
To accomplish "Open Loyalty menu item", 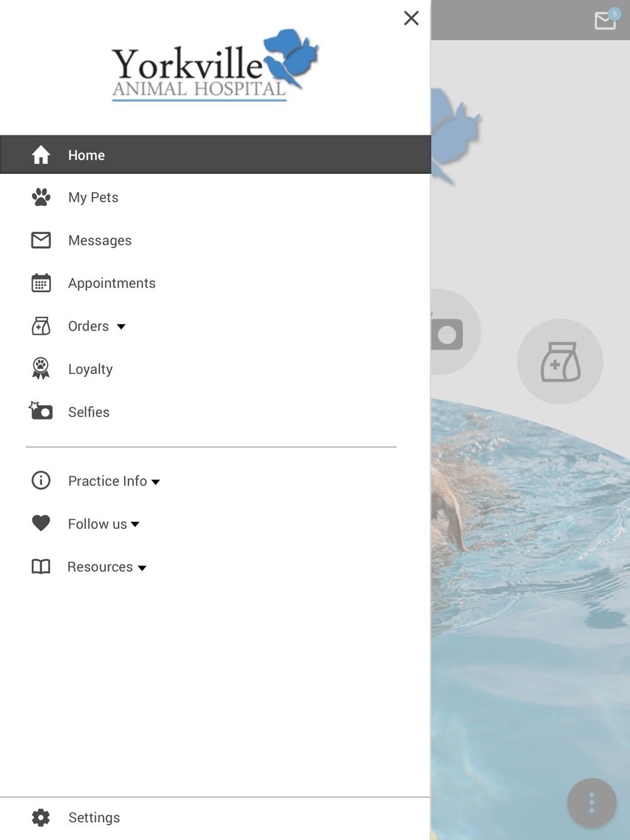I will [x=215, y=368].
